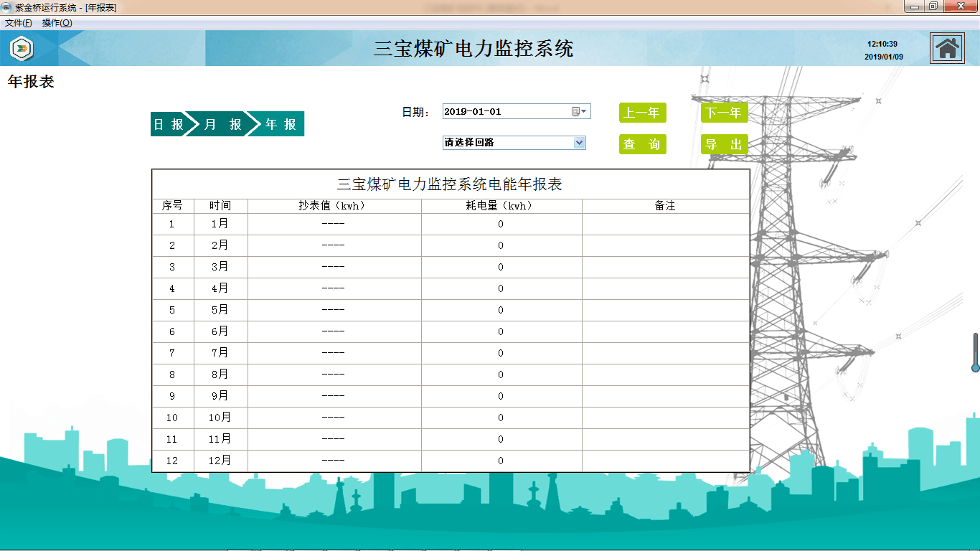
Task: Open the calendar picker in the date field
Action: (x=579, y=111)
